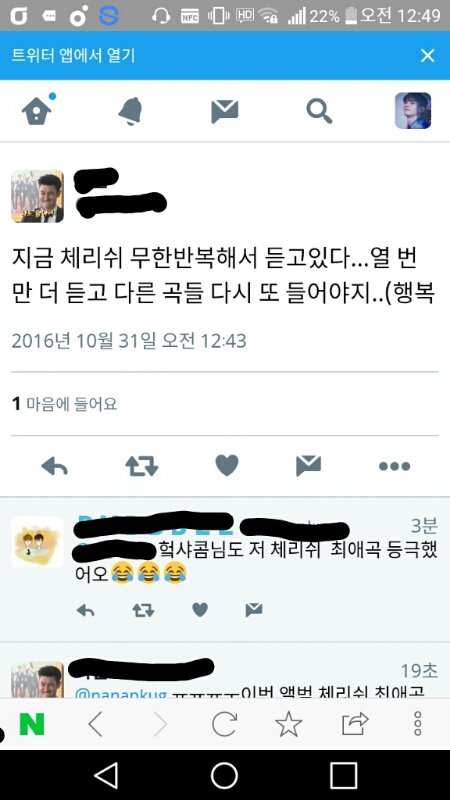Viewport: 450px width, 800px height.
Task: View the '1 마음에 들어요' likes list
Action: (64, 404)
